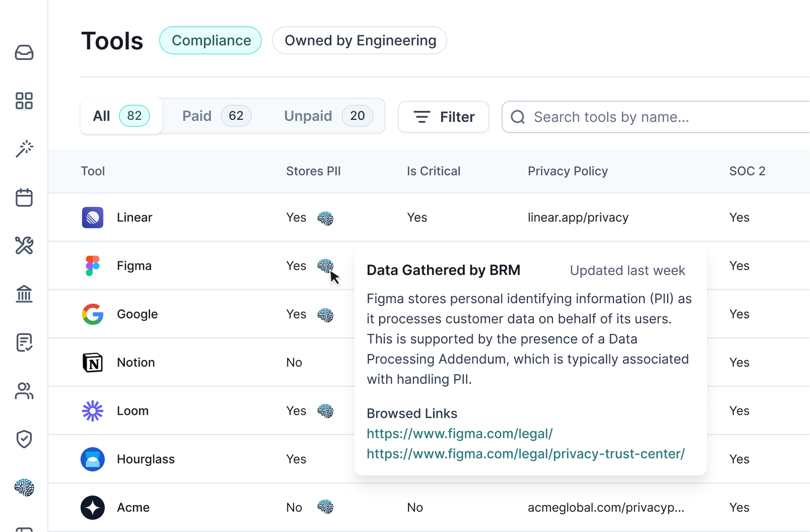The height and width of the screenshot is (532, 810).
Task: Click the Hourglass app logo
Action: (x=93, y=459)
